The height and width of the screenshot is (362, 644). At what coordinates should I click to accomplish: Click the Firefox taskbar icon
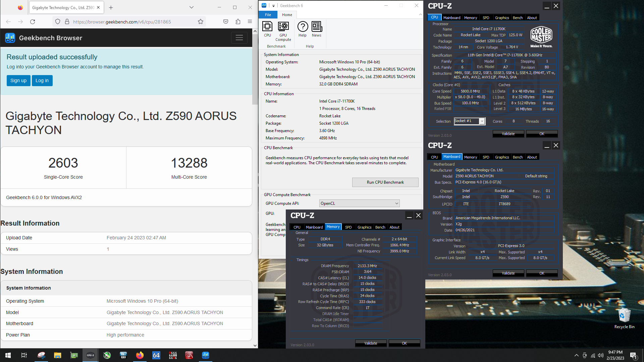[x=140, y=355]
